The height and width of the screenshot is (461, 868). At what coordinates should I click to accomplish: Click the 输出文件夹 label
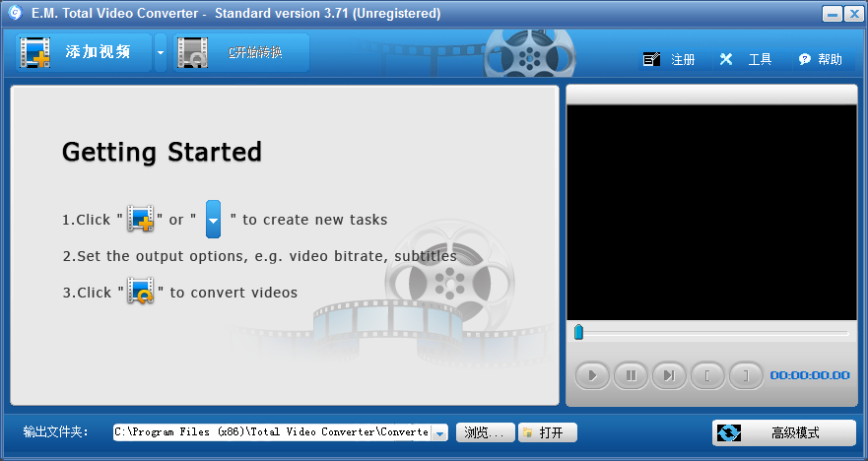[x=55, y=432]
